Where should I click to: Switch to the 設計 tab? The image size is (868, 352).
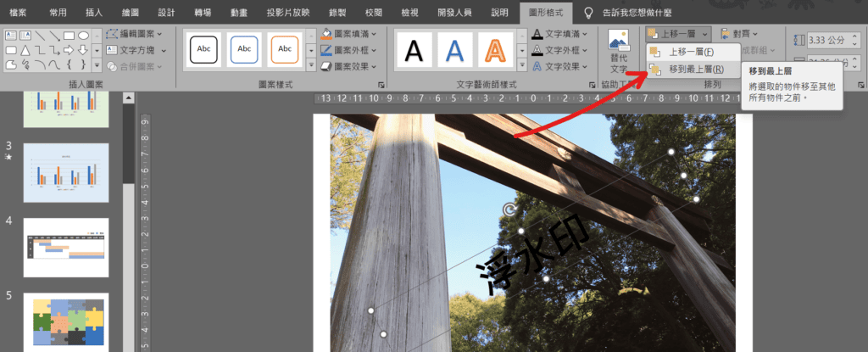click(x=167, y=12)
